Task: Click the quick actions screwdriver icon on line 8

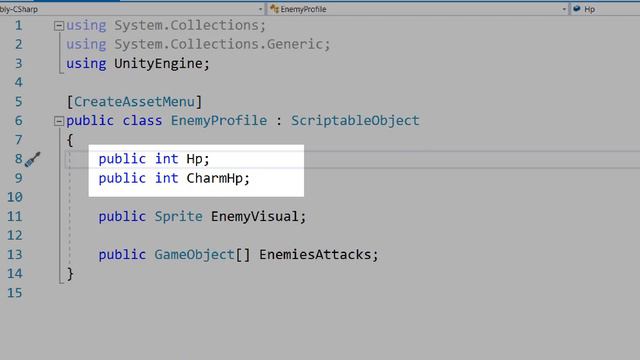Action: (32, 159)
